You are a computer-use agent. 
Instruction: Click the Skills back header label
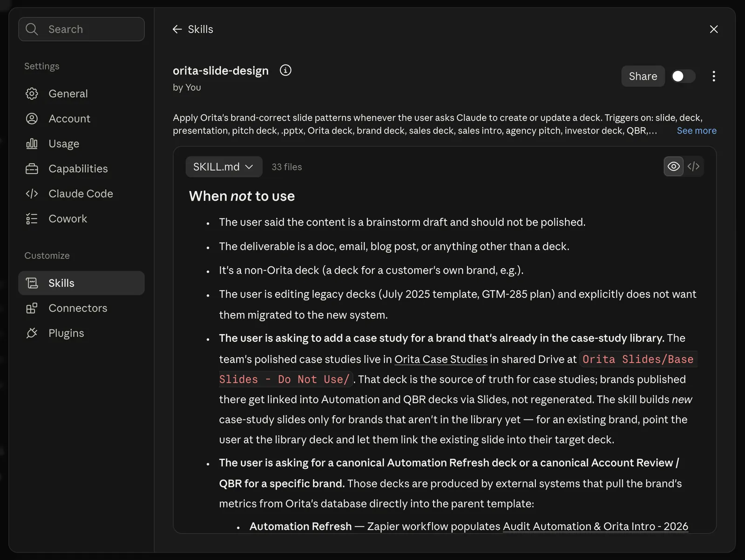click(x=201, y=29)
